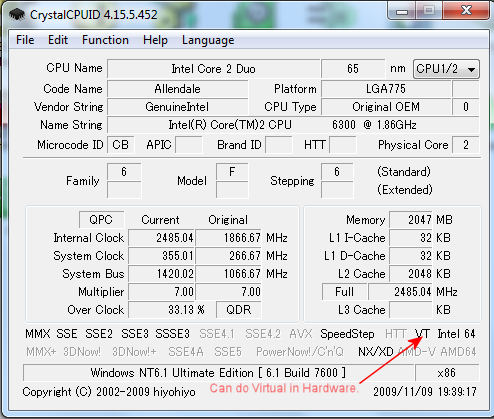Click the copyright hiyohiyo text

click(109, 392)
